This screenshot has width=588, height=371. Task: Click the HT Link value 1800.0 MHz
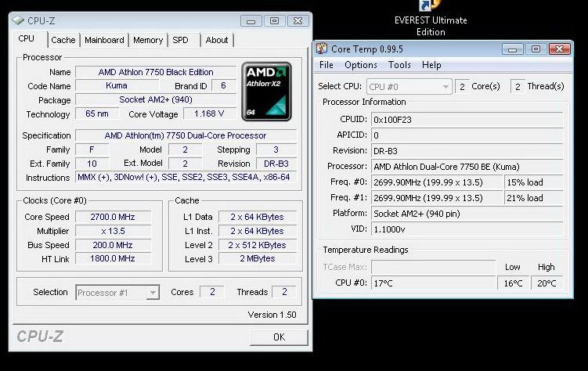coord(113,258)
